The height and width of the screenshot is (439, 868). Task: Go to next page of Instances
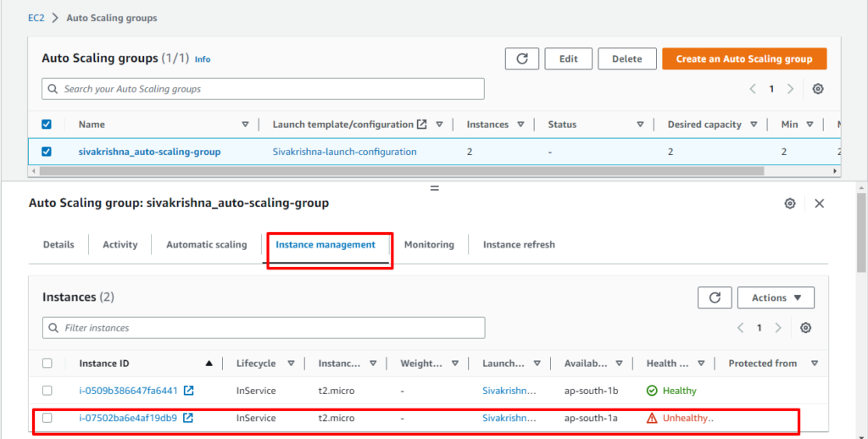click(778, 328)
